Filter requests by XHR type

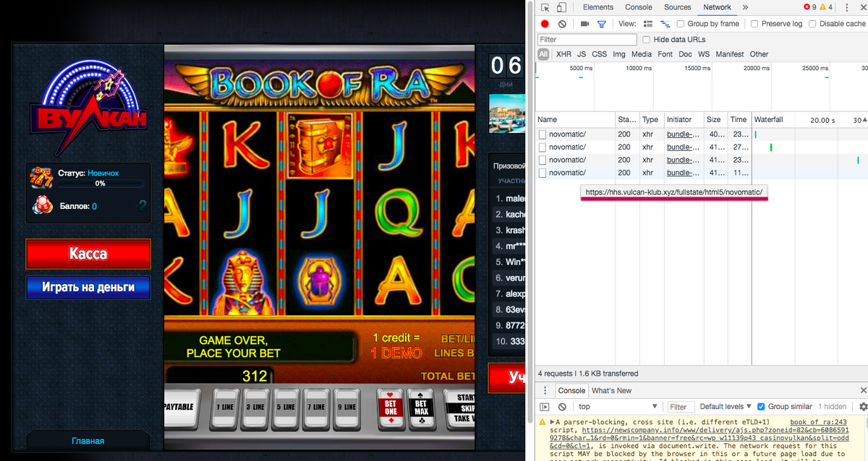[x=563, y=54]
